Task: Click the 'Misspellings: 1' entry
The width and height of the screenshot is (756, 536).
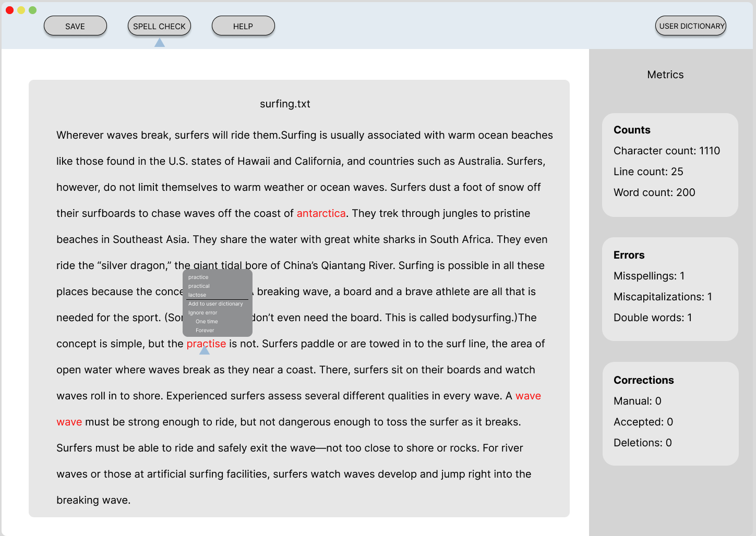Action: pyautogui.click(x=649, y=276)
